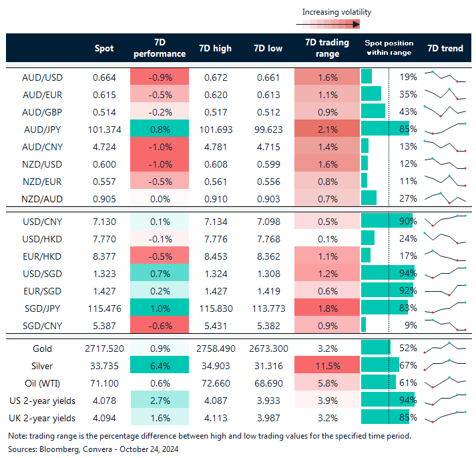Select USD/HKD 7D high 7.776
The height and width of the screenshot is (458, 476).
tap(216, 239)
